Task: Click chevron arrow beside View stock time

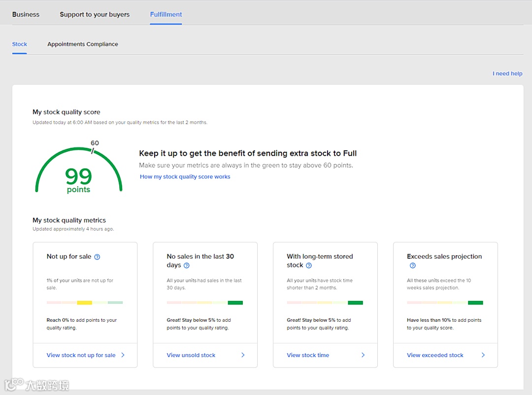Action: coord(363,355)
